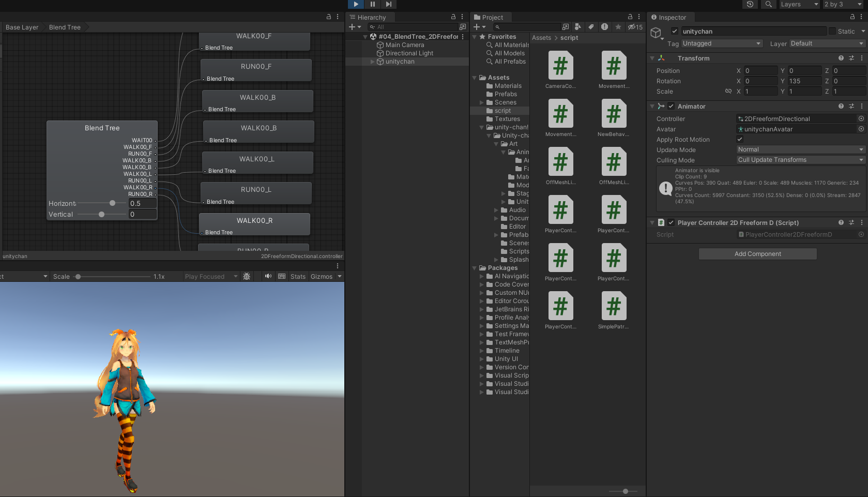Click search by label icon in Project

(x=591, y=27)
